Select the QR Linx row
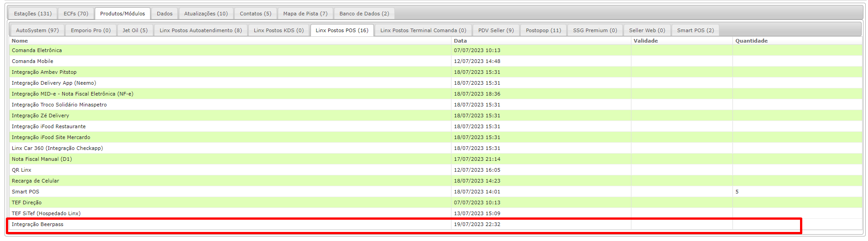Screen dimensions: 868x241 click(x=436, y=170)
